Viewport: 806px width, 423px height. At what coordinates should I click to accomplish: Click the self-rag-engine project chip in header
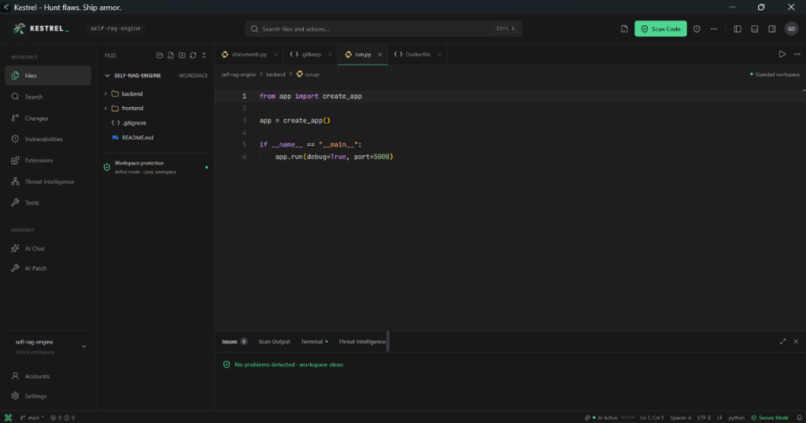tap(115, 29)
